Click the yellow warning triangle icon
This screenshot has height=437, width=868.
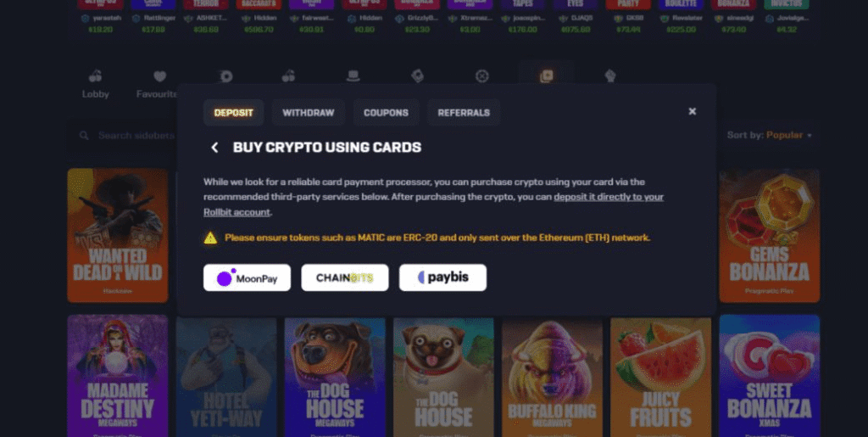click(210, 238)
